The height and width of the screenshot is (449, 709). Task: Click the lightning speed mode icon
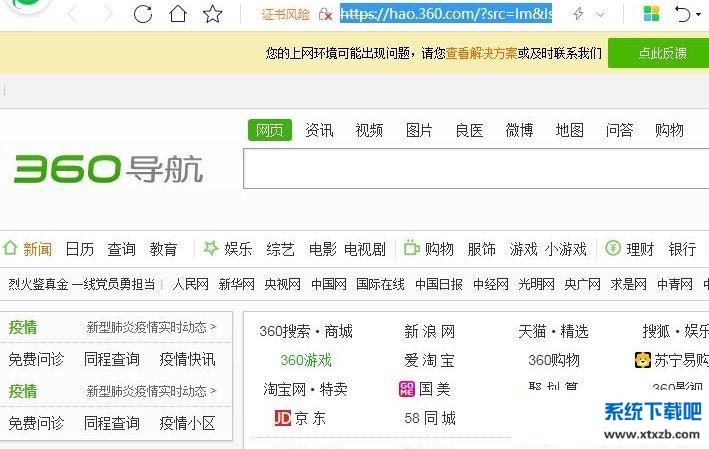point(578,14)
